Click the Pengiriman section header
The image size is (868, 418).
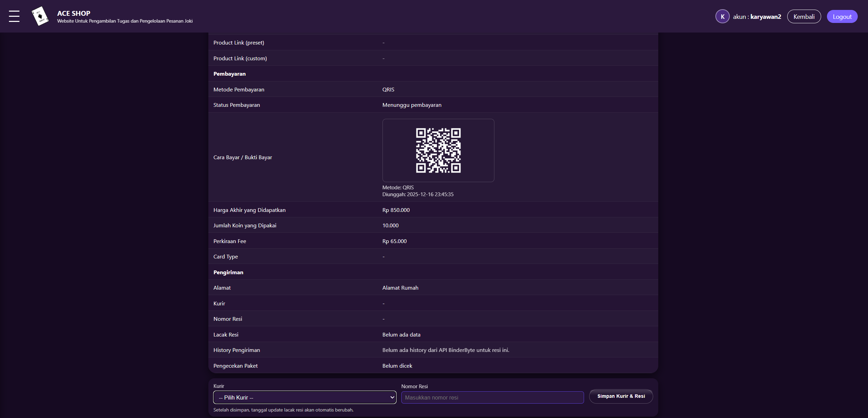coord(228,272)
